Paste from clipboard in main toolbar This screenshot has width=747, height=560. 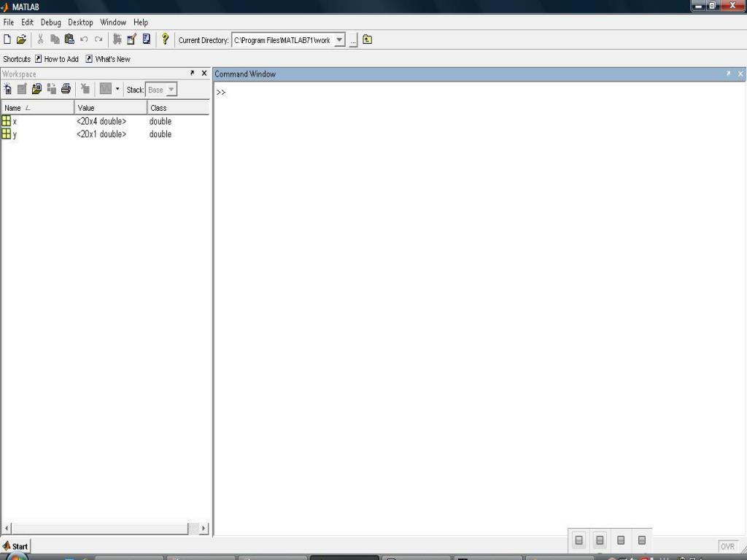[69, 39]
